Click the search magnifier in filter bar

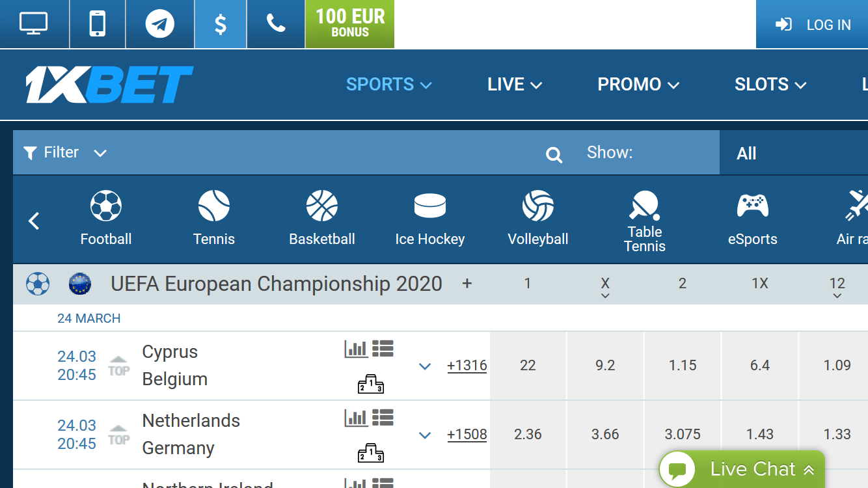pos(554,154)
